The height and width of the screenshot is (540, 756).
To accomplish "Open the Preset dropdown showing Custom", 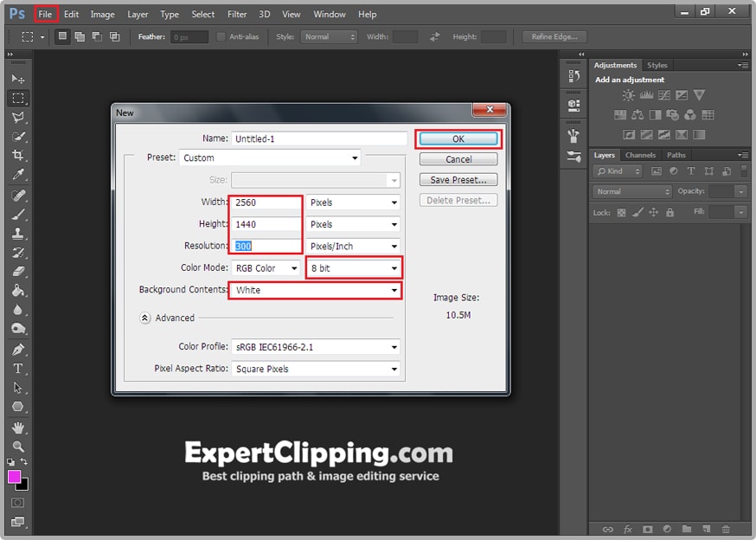I will (270, 158).
